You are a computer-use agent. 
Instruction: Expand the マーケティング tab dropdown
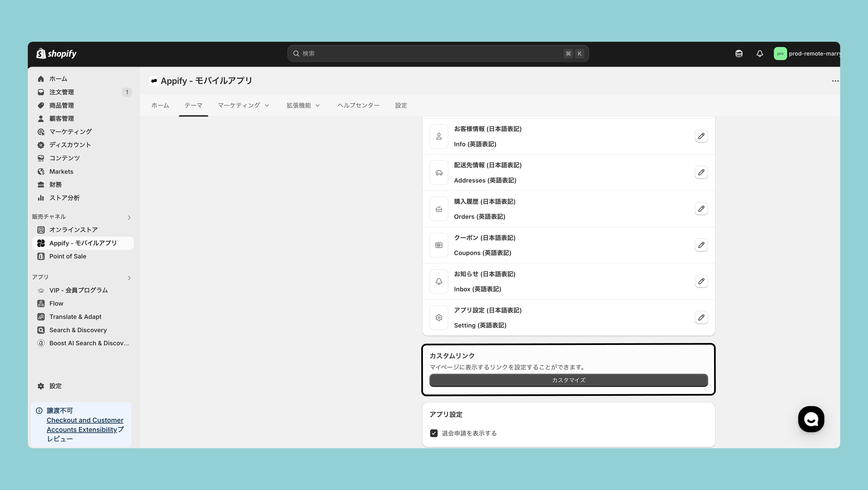tap(243, 105)
